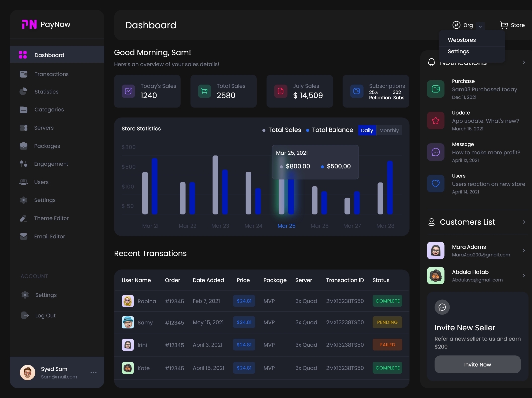Open Abdula Hatab customer chevron
Screen dimensions: 532x398
[524, 275]
